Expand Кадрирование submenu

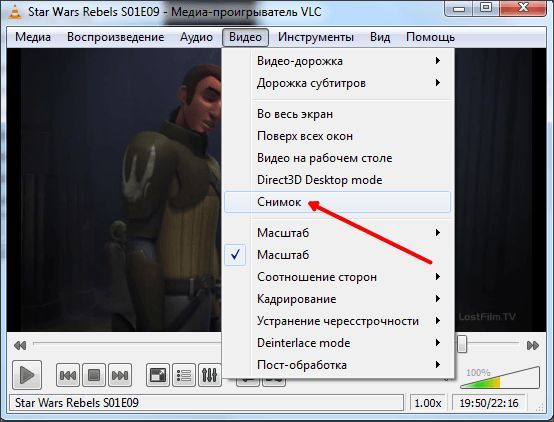pos(337,299)
